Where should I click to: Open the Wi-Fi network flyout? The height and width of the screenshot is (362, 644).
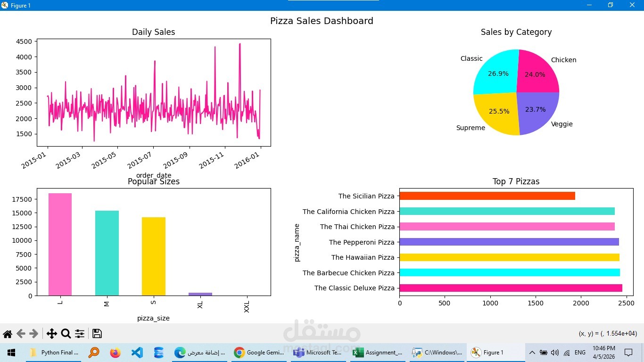tap(566, 352)
